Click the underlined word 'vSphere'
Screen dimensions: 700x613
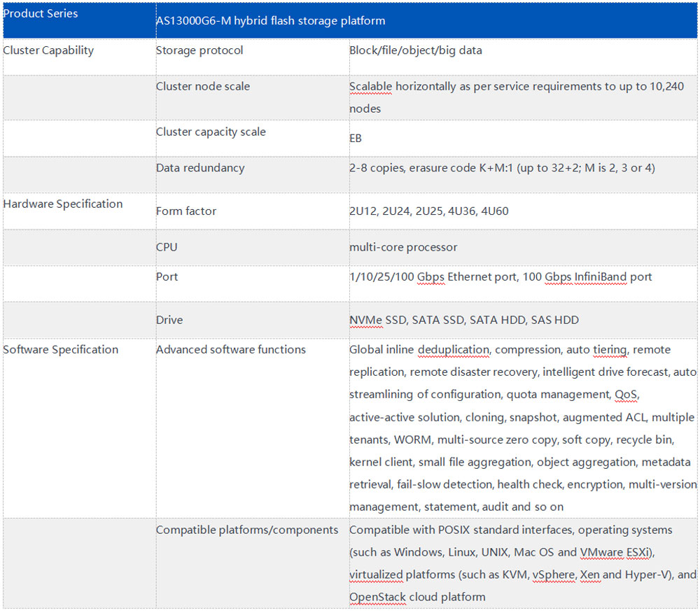[553, 575]
